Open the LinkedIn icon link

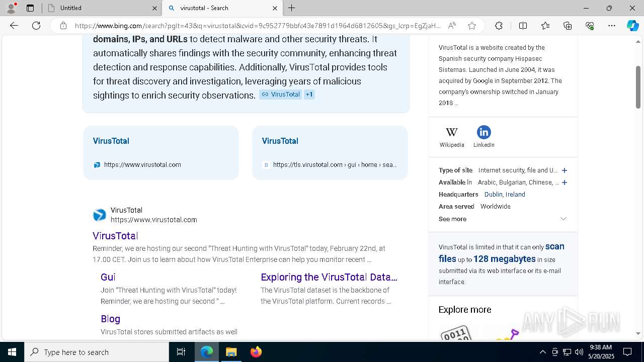[x=484, y=137]
